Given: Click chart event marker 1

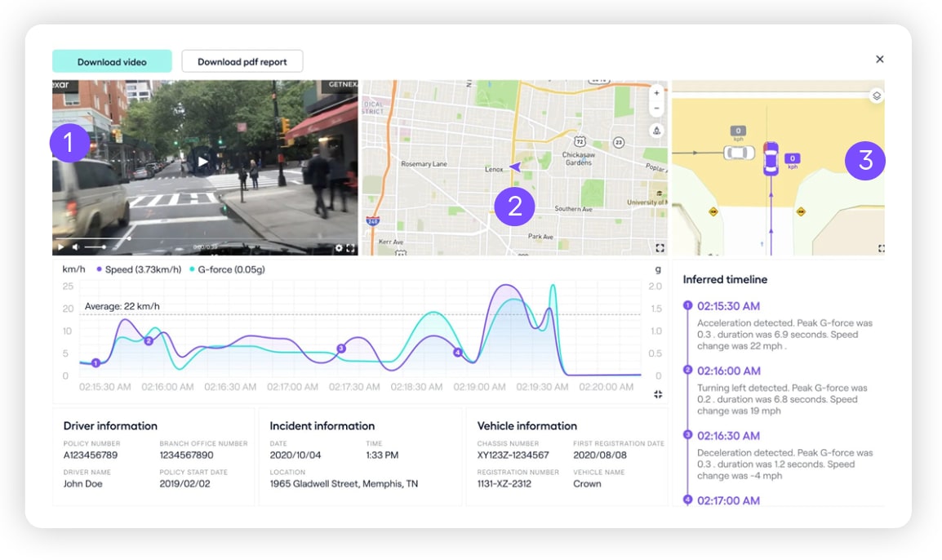Looking at the screenshot, I should coord(96,362).
